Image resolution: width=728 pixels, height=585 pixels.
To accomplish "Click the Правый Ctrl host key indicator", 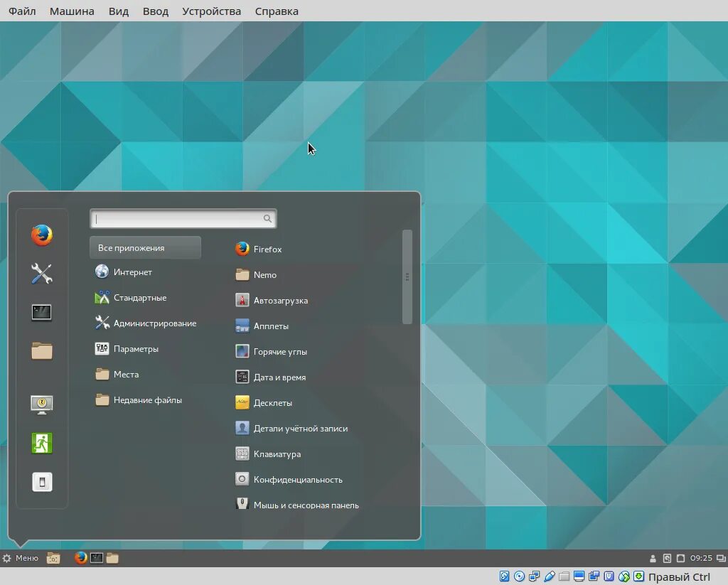I will (x=679, y=576).
